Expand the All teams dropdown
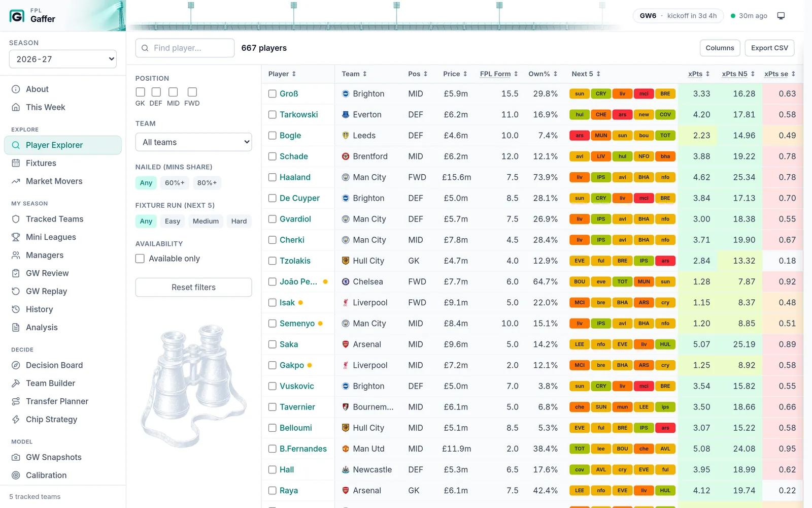 [x=194, y=142]
